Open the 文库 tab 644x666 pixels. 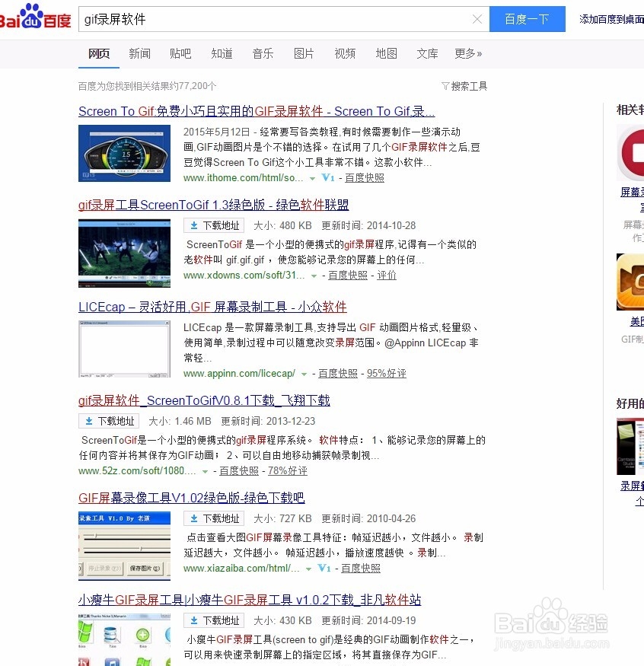[427, 53]
